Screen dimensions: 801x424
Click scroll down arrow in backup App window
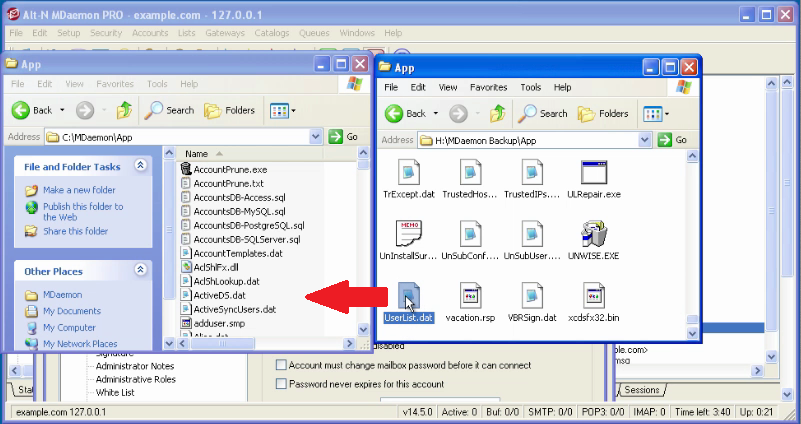tap(692, 334)
